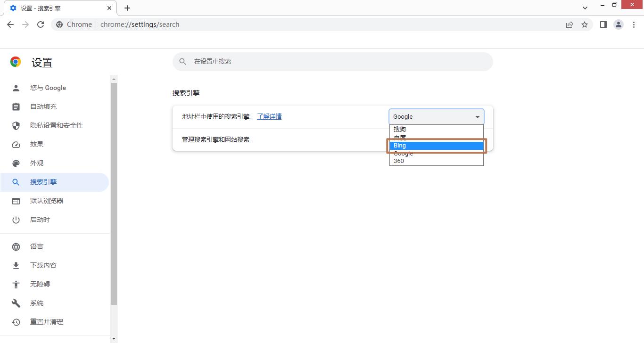Reload the current page

pyautogui.click(x=41, y=24)
